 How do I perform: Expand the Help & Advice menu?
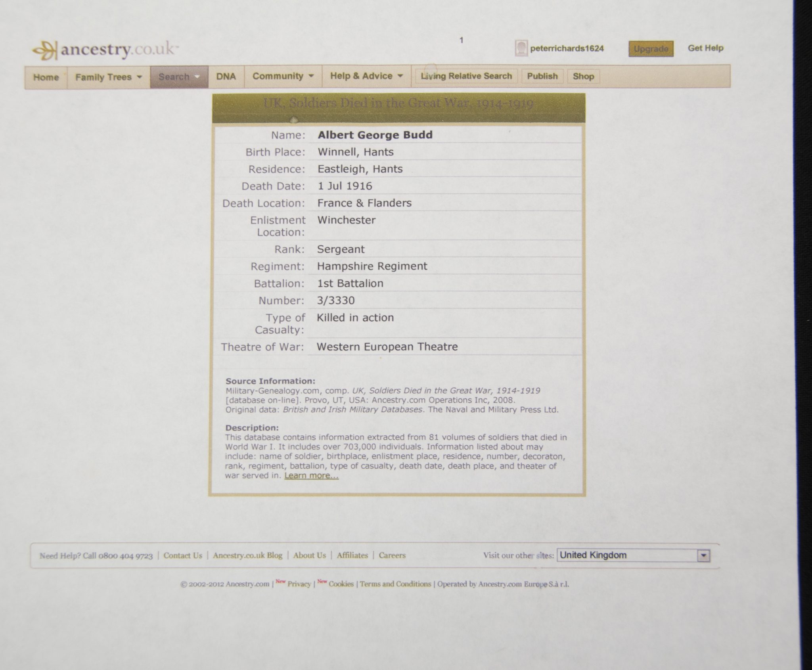coord(366,76)
